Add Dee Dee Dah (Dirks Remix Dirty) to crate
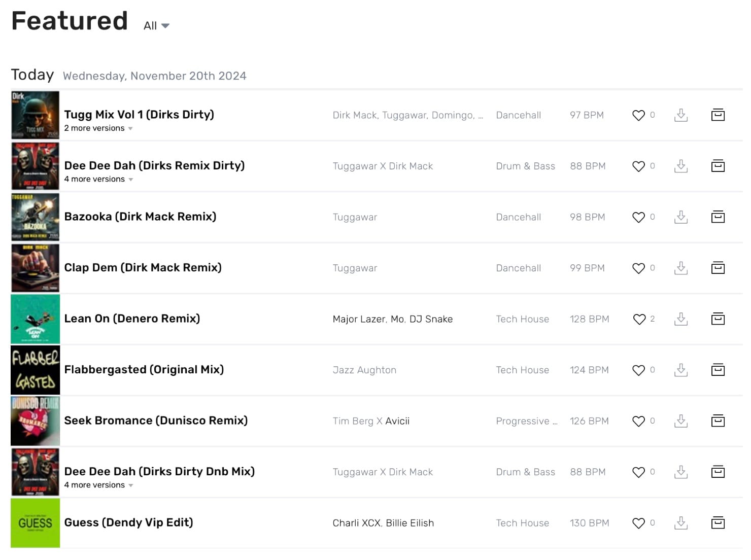This screenshot has height=560, width=751. [x=718, y=166]
